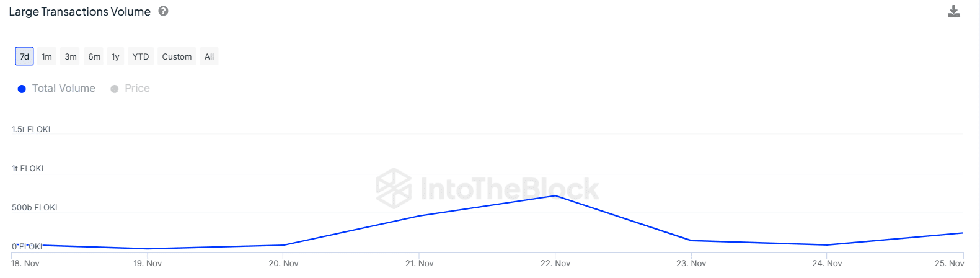Click the 20. Nov x-axis label
The width and height of the screenshot is (980, 278).
(283, 263)
